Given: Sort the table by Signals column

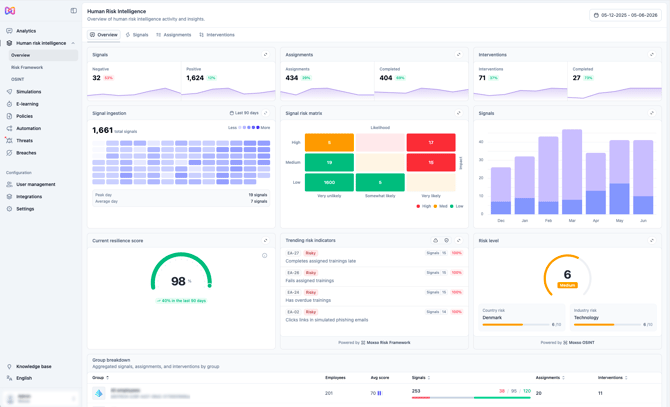Looking at the screenshot, I should 420,378.
